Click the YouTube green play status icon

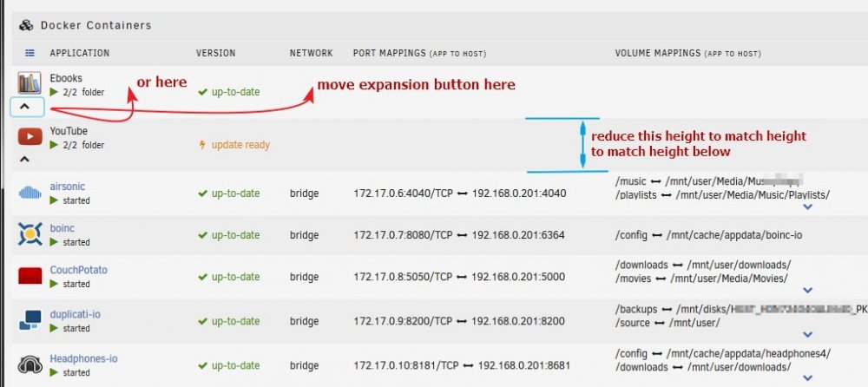click(x=54, y=145)
